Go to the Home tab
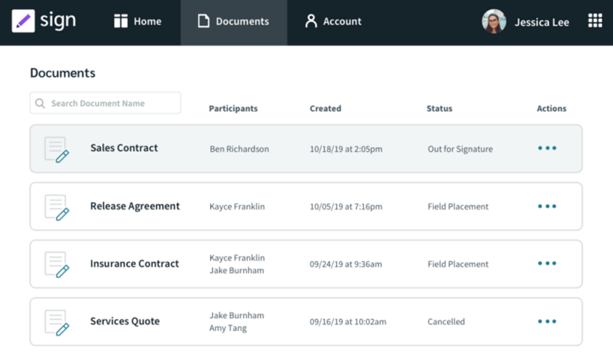Screen dimensions: 613x364 click(138, 22)
